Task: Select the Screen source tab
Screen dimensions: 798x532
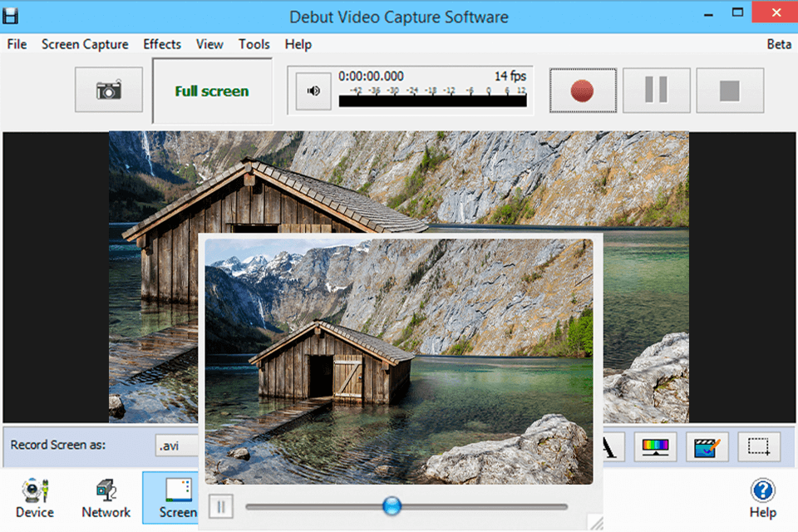Action: click(x=170, y=498)
